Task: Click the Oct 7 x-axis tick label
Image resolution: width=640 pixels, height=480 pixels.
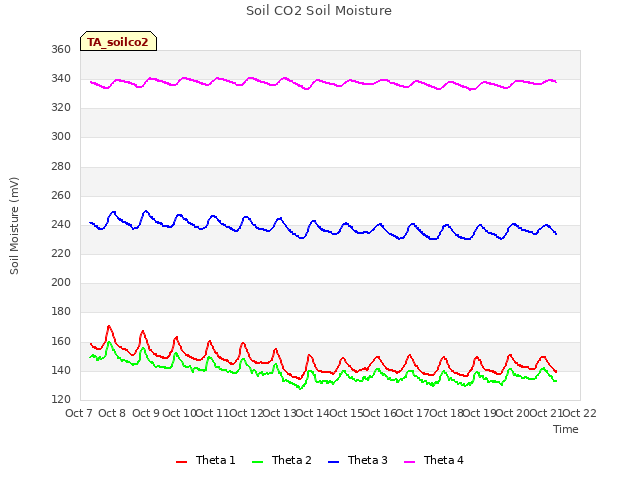Action: (x=79, y=413)
